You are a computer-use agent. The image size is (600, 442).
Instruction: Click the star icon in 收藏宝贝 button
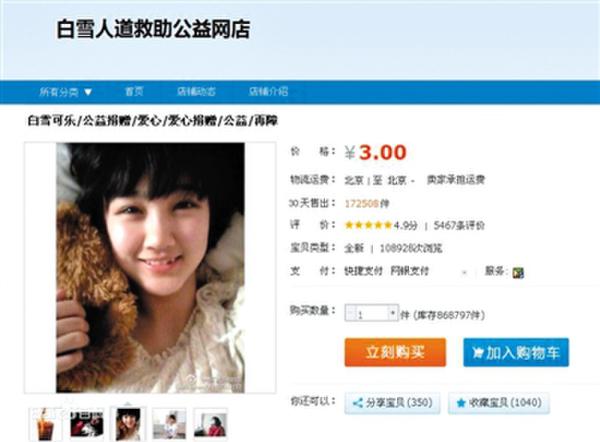click(x=461, y=403)
